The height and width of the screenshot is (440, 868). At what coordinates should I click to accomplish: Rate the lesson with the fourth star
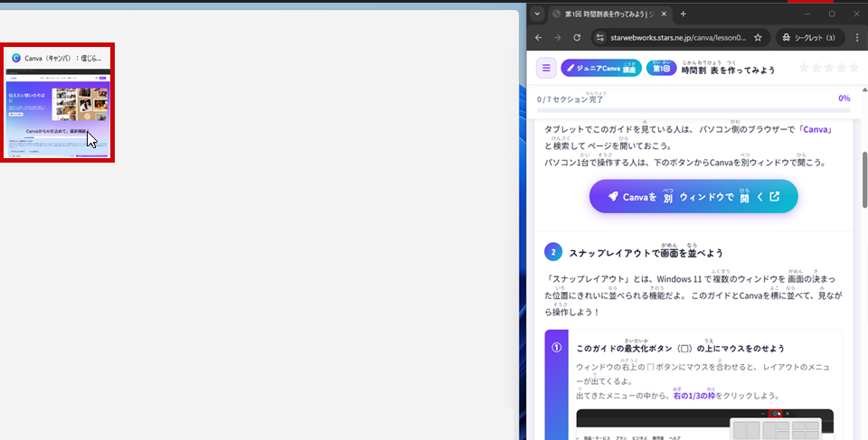841,68
